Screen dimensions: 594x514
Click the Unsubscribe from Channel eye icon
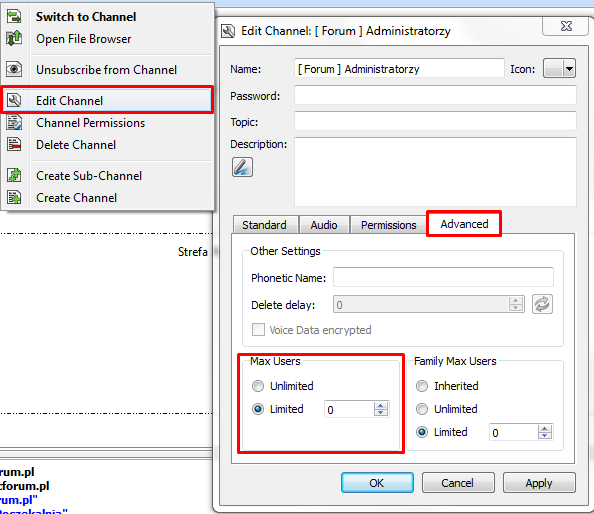click(x=14, y=69)
